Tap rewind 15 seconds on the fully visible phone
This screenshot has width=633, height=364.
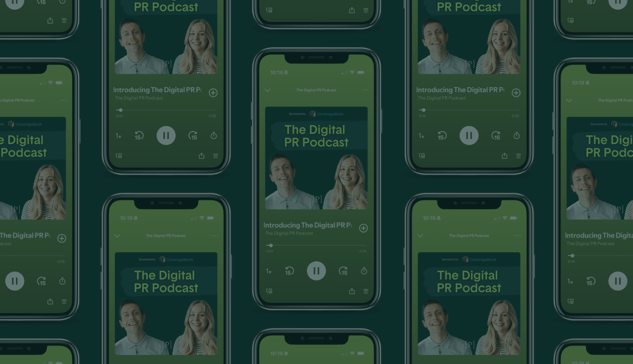coord(289,271)
